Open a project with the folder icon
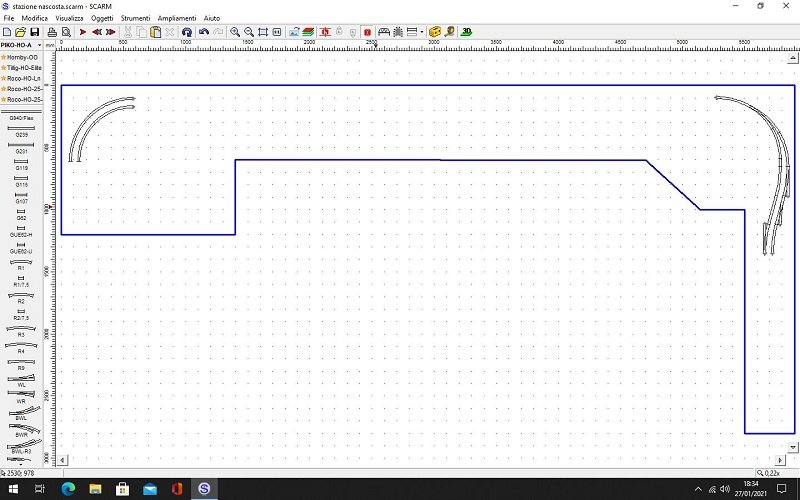800x500 pixels. coord(22,32)
